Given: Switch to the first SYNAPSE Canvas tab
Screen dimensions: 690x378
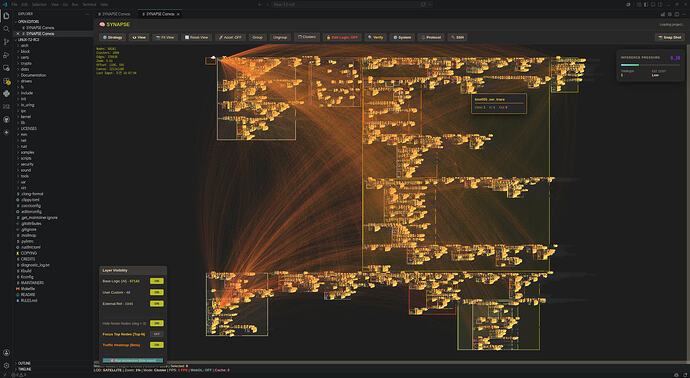Looking at the screenshot, I should pyautogui.click(x=116, y=14).
